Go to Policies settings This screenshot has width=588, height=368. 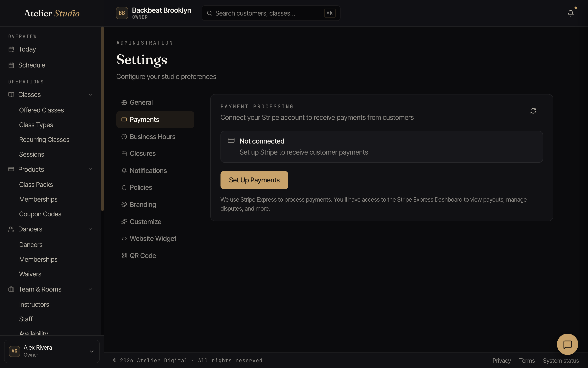point(155,188)
